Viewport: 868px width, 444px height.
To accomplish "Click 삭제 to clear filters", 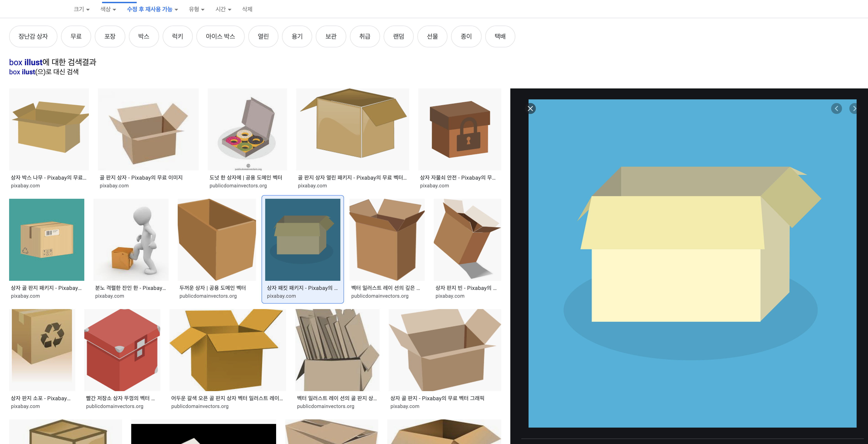I will tap(247, 9).
